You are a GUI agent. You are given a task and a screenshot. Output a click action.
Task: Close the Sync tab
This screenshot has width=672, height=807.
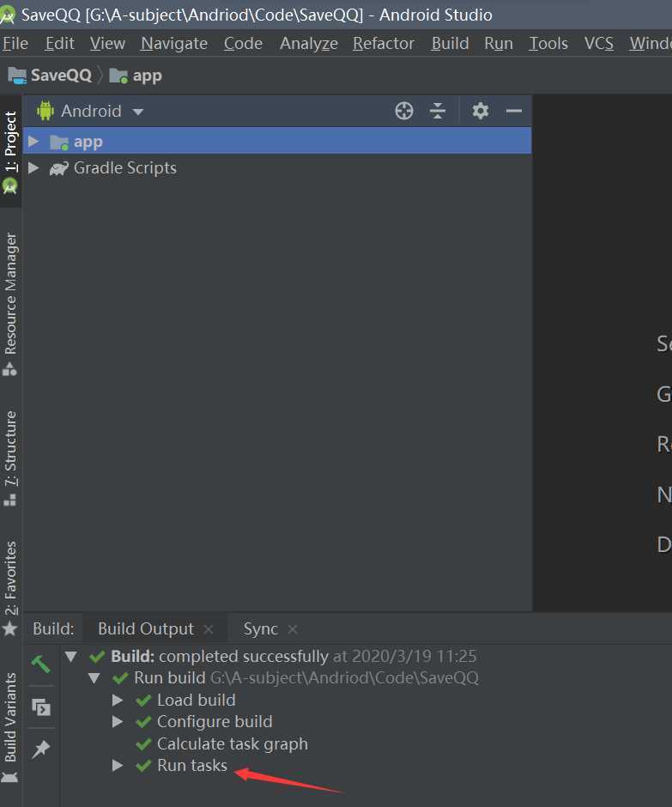tap(293, 629)
